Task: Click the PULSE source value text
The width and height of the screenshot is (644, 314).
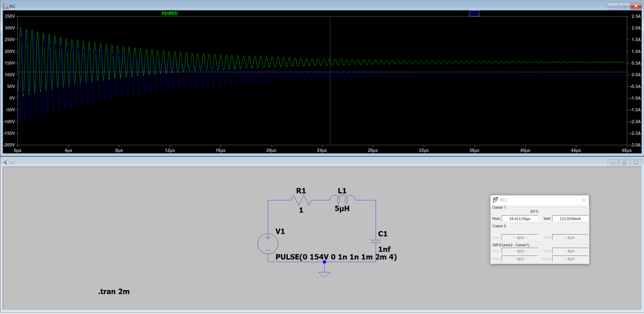Action: [336, 257]
